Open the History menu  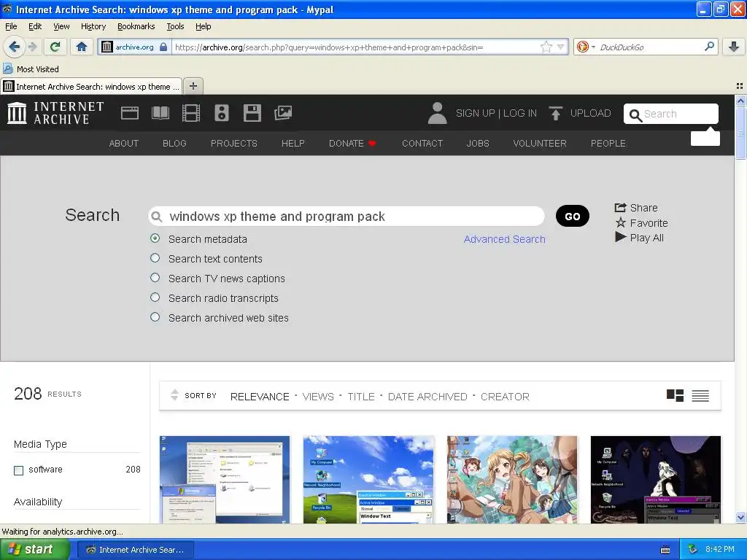(93, 26)
